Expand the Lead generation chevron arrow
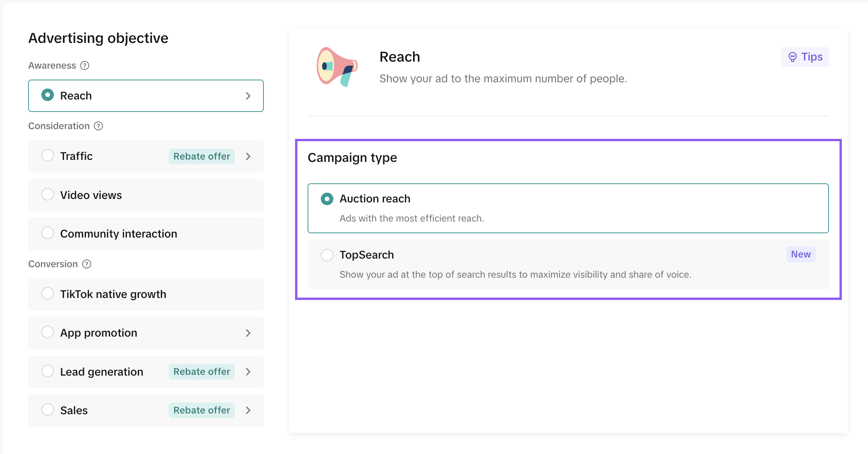Screen dimensions: 868x454 point(248,372)
